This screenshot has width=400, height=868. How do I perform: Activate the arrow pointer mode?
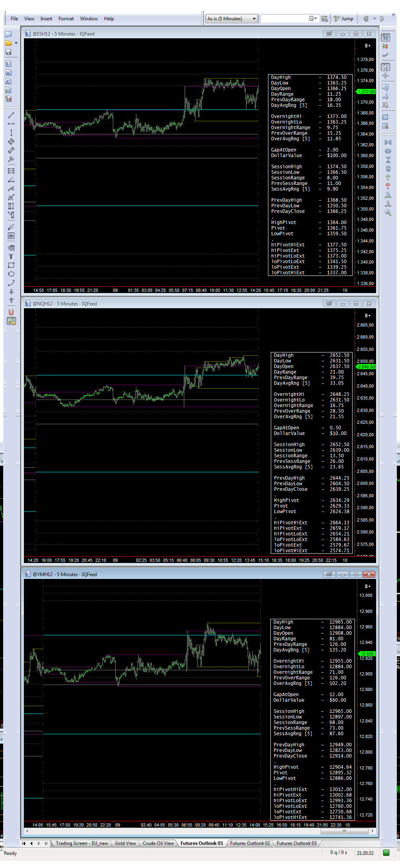pyautogui.click(x=385, y=67)
